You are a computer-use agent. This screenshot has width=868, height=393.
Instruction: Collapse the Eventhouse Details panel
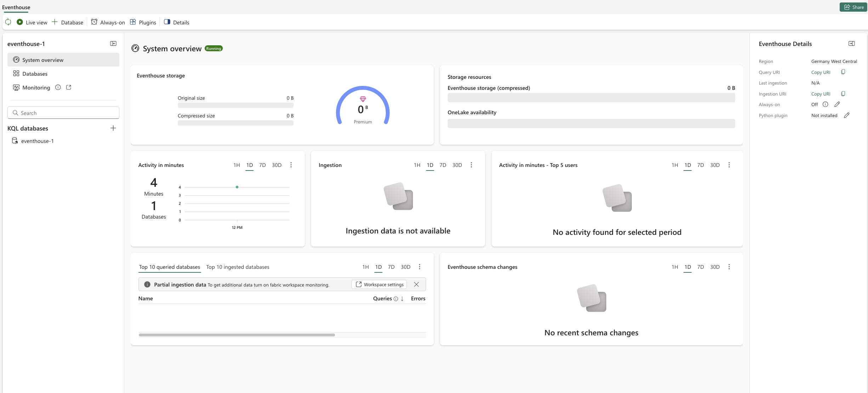[852, 44]
